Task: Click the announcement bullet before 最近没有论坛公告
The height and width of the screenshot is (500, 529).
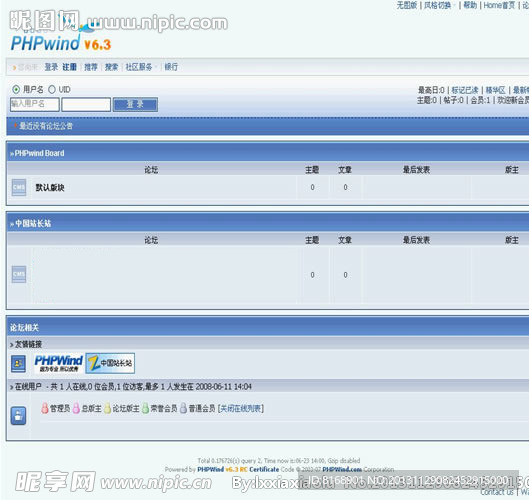Action: 16,126
